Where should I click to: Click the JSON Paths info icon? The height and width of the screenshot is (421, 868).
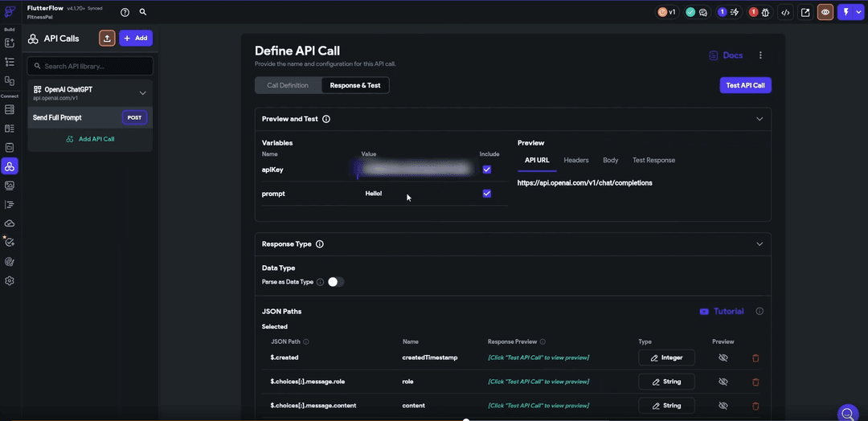click(x=759, y=312)
